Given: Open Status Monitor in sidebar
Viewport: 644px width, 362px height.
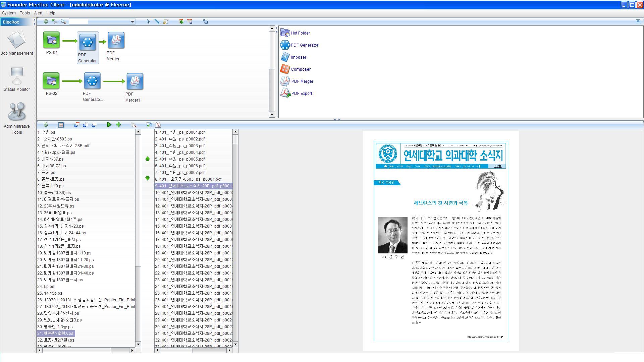Looking at the screenshot, I should (17, 79).
